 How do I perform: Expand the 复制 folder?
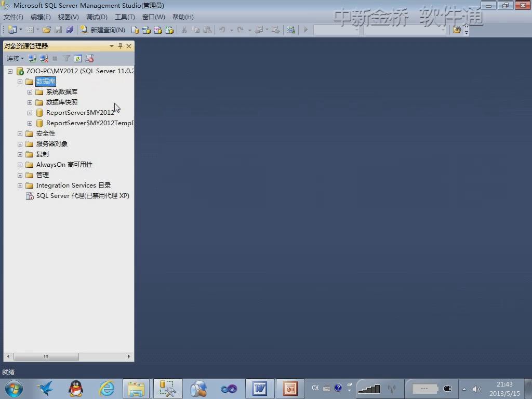pyautogui.click(x=20, y=155)
